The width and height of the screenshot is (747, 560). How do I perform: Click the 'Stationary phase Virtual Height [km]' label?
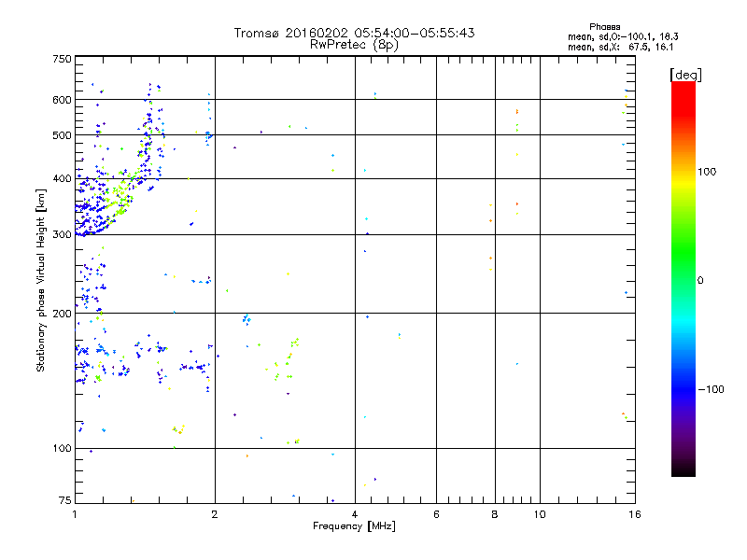tap(41, 280)
